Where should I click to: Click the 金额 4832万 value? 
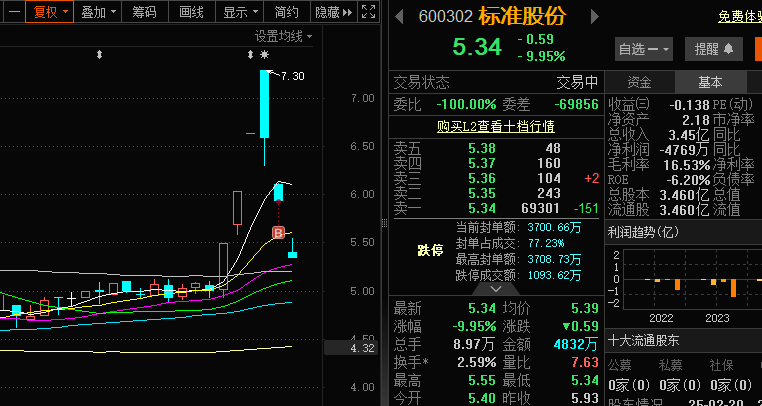pos(575,344)
